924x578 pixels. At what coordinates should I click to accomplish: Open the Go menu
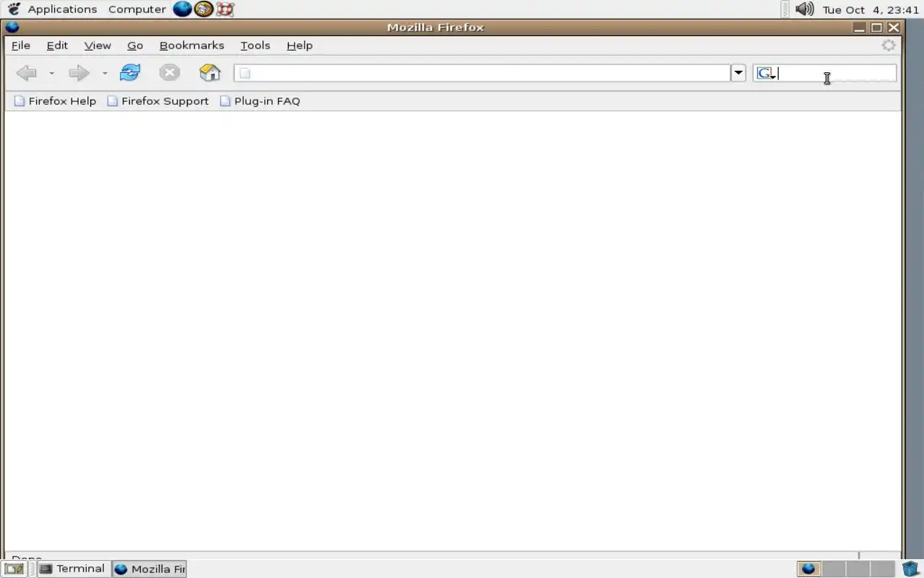(x=135, y=45)
